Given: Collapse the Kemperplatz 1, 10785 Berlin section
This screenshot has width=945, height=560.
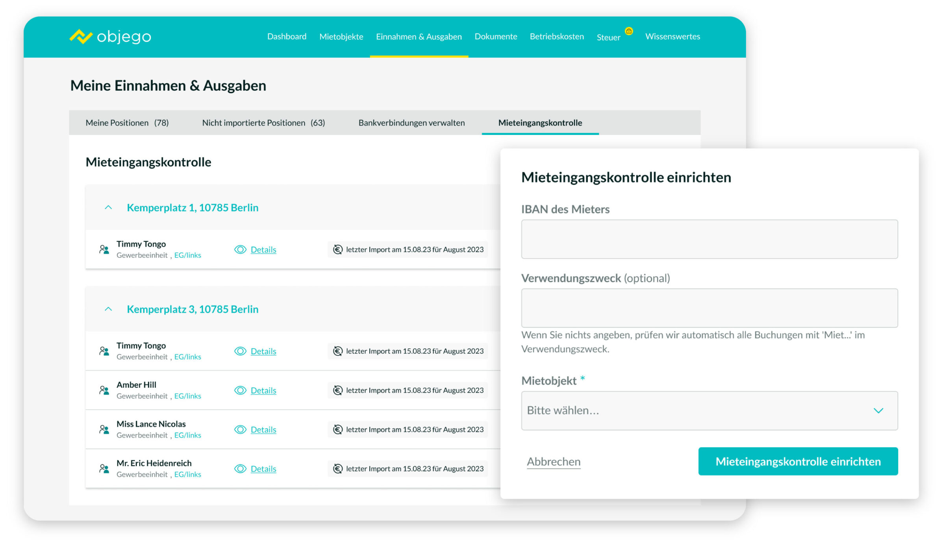Looking at the screenshot, I should tap(108, 207).
